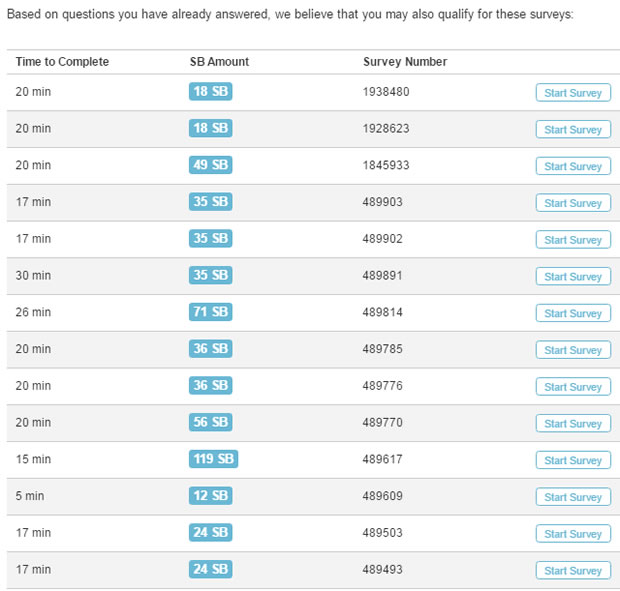Image resolution: width=620 pixels, height=591 pixels.
Task: Click survey number text 489776
Action: (x=382, y=386)
